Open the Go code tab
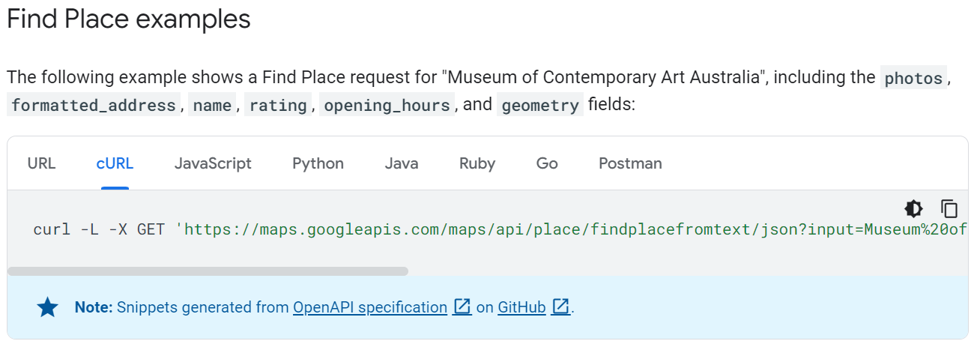This screenshot has height=347, width=980. (x=547, y=163)
